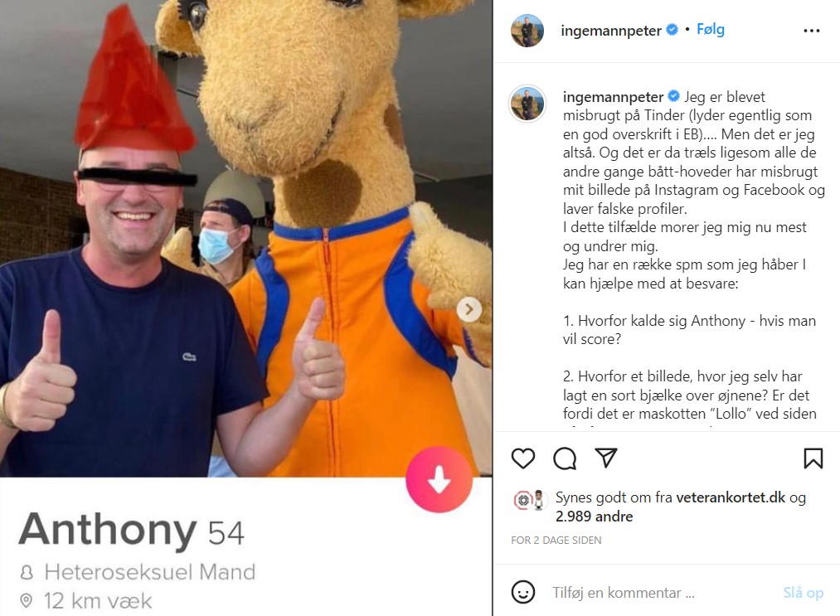Open the three-dot more options menu
Viewport: 840px width, 616px height.
click(812, 31)
